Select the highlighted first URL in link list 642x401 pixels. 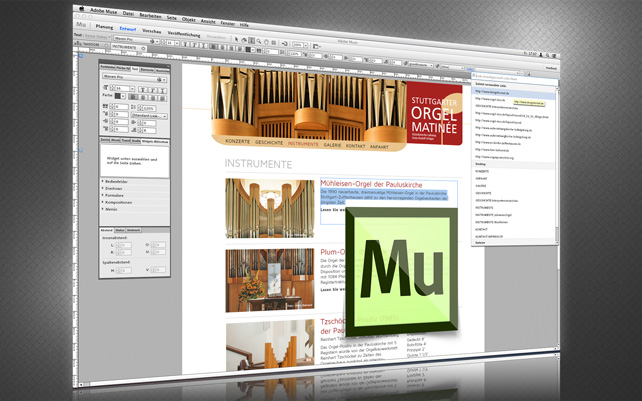click(513, 93)
